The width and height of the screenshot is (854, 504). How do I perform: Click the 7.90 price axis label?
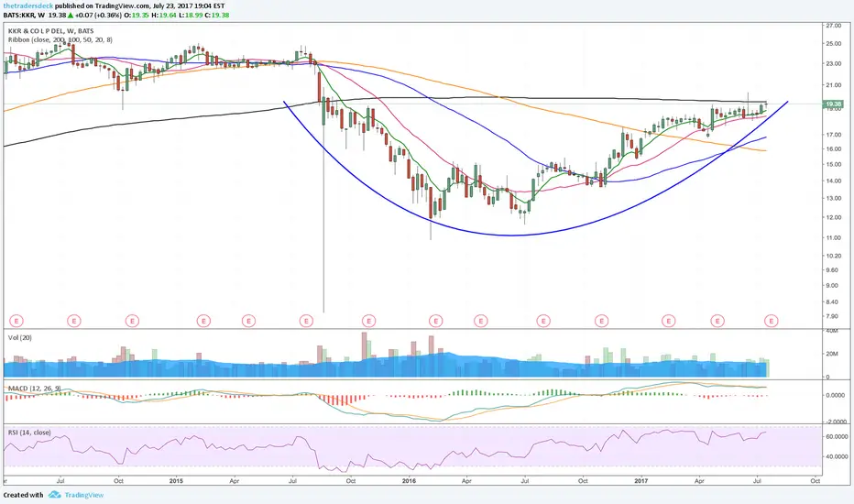tap(833, 316)
